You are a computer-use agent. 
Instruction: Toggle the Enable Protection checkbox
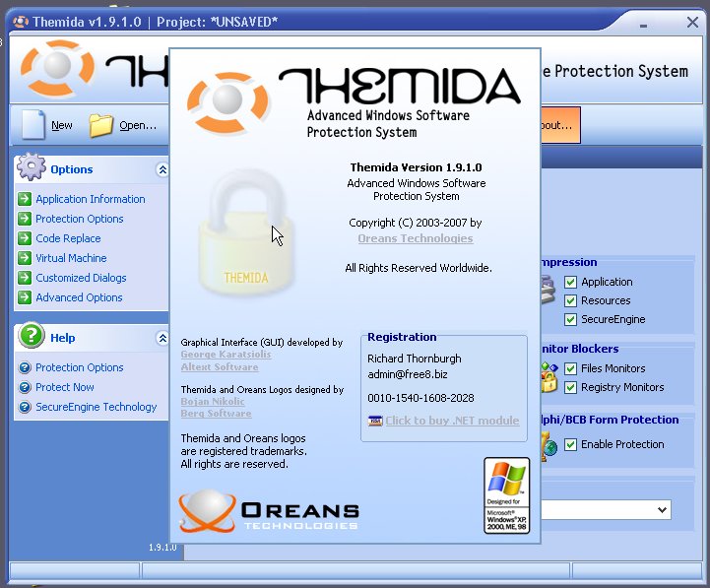(x=570, y=444)
